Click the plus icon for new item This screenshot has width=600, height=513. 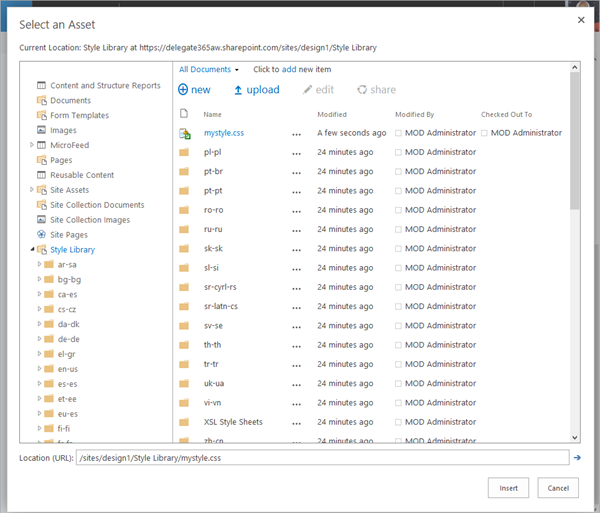click(183, 90)
